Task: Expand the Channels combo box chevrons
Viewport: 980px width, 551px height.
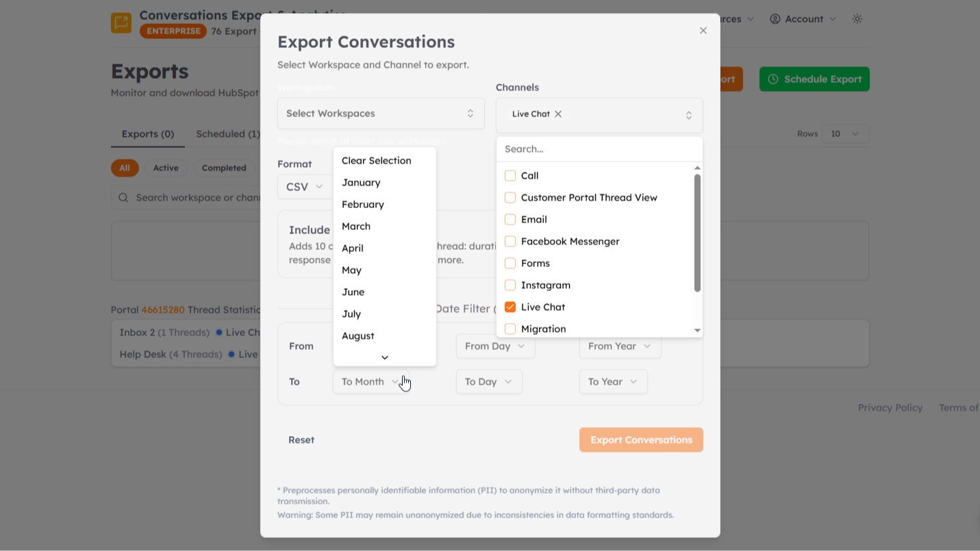Action: tap(689, 116)
